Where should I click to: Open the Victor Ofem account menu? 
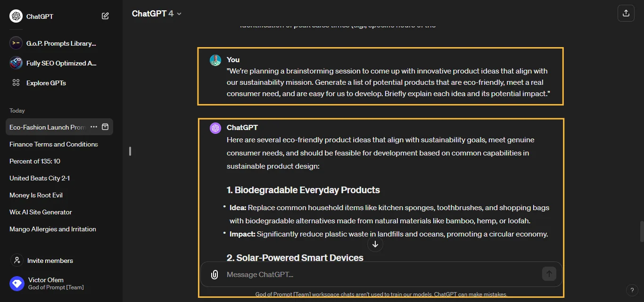click(46, 283)
